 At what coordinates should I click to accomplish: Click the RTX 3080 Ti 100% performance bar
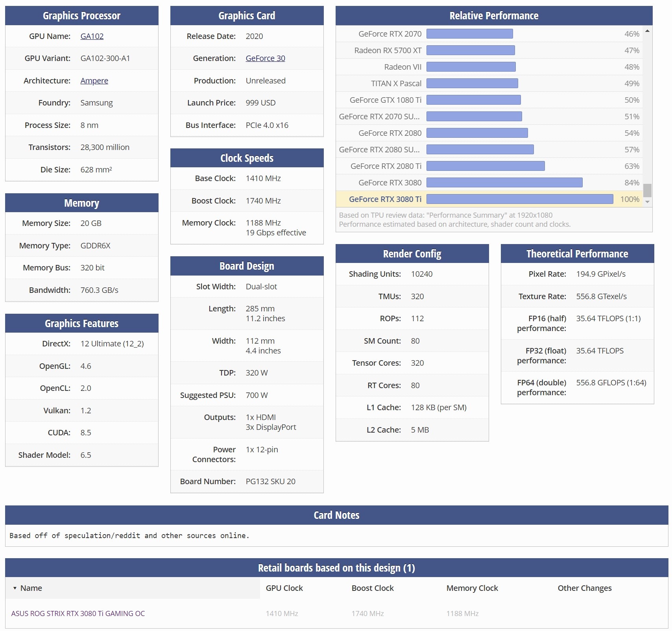pos(520,199)
